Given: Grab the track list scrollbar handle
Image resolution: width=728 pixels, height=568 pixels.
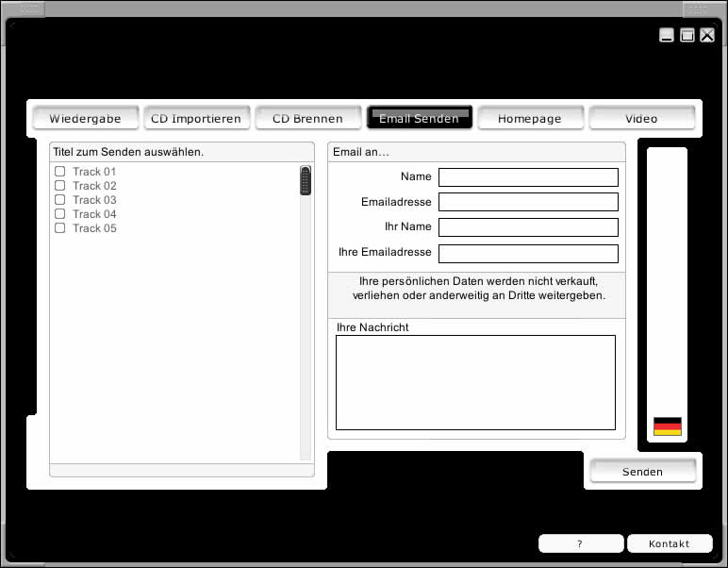Looking at the screenshot, I should [x=306, y=180].
